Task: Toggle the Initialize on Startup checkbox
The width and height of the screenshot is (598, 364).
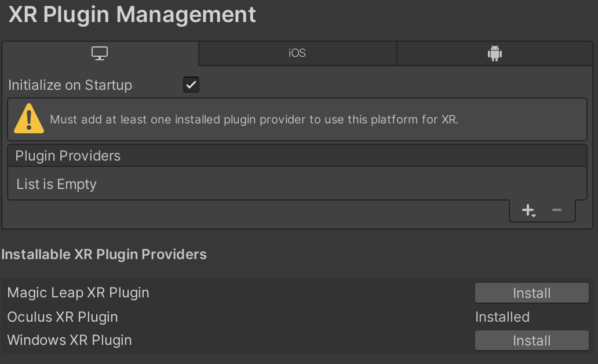Action: (191, 85)
